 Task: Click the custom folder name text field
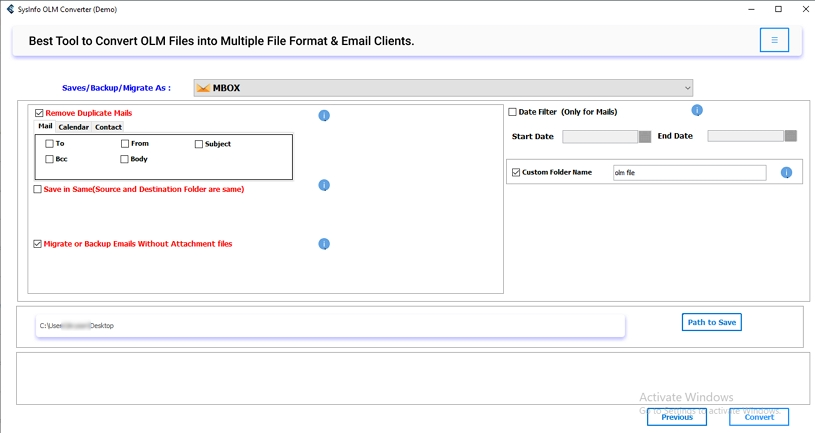688,173
